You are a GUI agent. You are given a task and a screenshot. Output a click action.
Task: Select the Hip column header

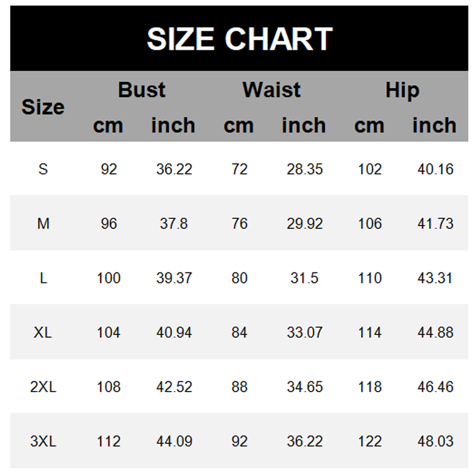(x=402, y=90)
